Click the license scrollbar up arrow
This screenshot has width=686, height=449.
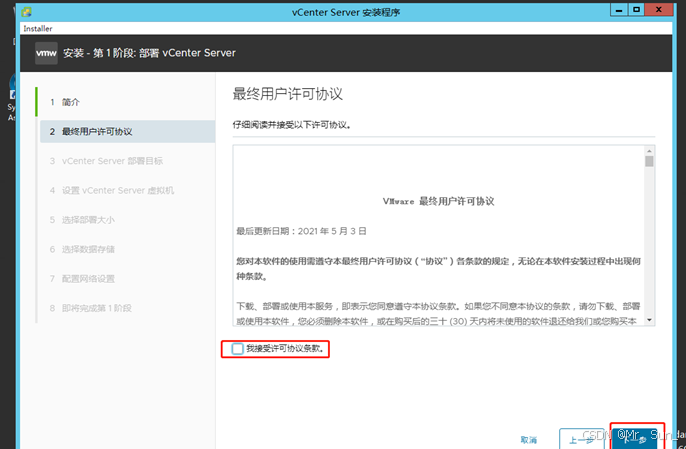649,151
